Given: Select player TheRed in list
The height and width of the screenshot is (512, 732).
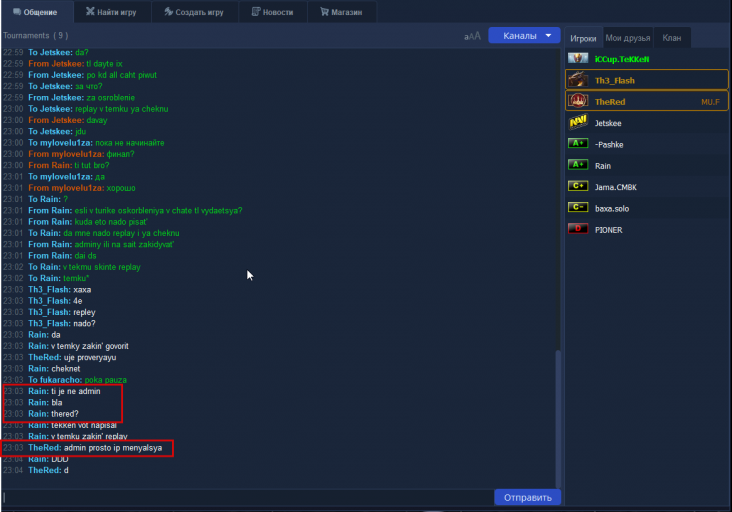Looking at the screenshot, I should click(647, 101).
